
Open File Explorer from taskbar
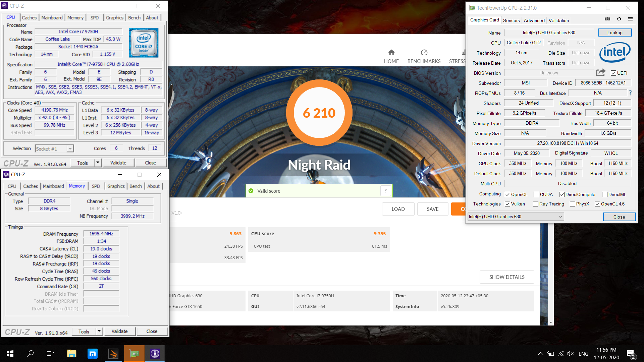click(71, 354)
